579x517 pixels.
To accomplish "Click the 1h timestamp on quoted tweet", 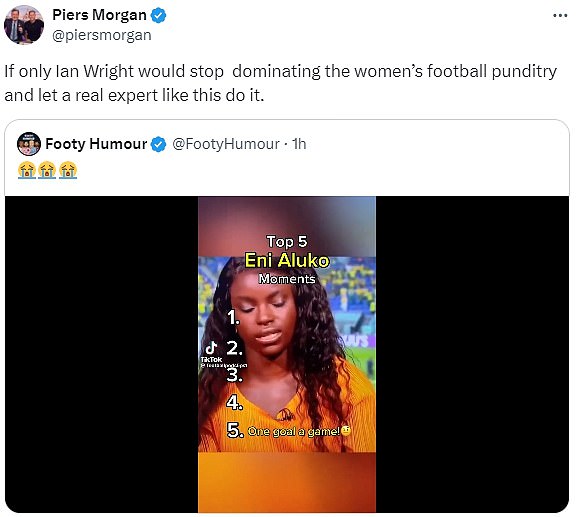I will (x=299, y=144).
